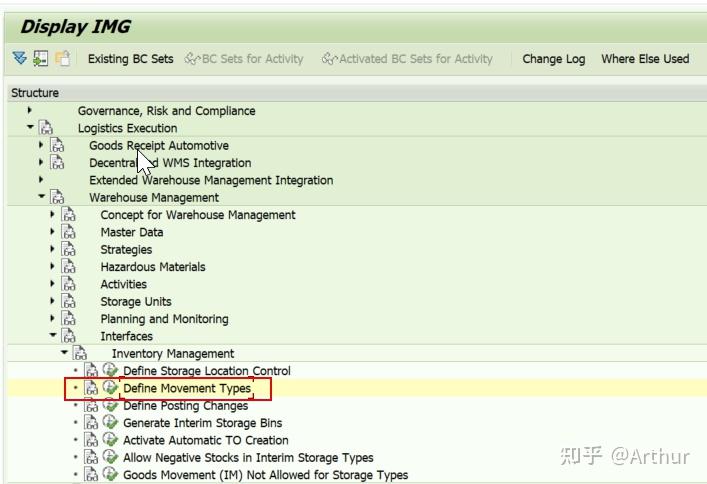Expand the Goods Receipt Automotive node
This screenshot has width=707, height=484.
(41, 145)
